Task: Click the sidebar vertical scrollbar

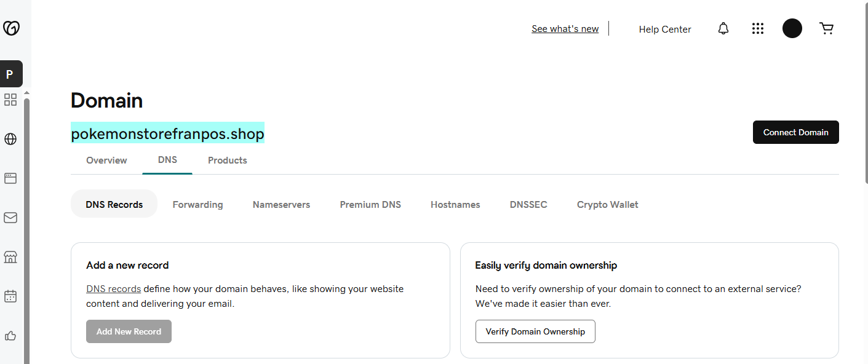Action: [26, 231]
